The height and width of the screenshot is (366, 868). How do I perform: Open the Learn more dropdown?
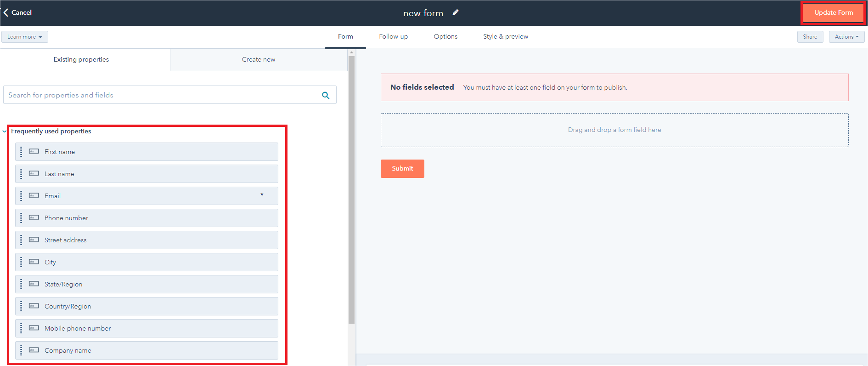(25, 37)
